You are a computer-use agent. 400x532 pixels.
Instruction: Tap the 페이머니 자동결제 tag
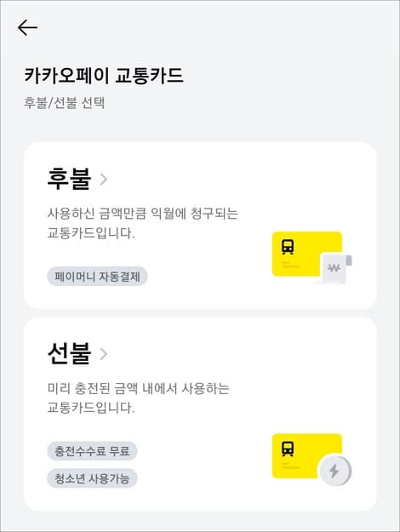tap(97, 276)
